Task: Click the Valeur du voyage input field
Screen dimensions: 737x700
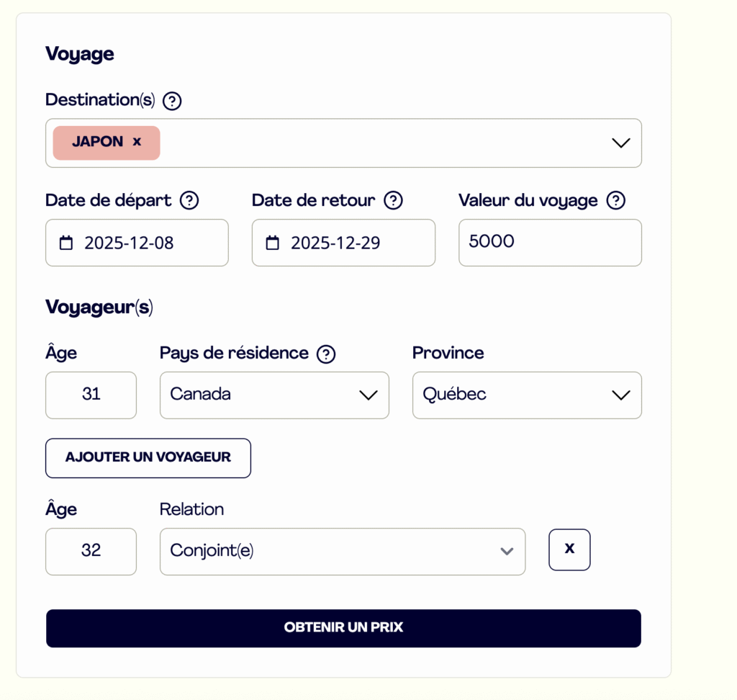Action: 550,242
